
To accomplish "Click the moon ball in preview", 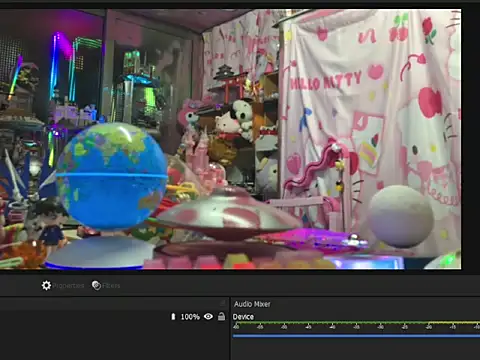I will (402, 216).
